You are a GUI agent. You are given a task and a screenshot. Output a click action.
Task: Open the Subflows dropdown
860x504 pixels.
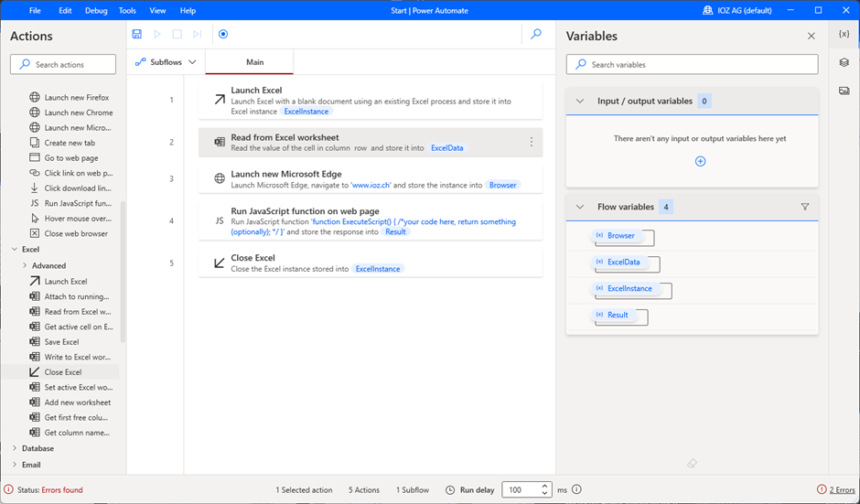[x=166, y=62]
